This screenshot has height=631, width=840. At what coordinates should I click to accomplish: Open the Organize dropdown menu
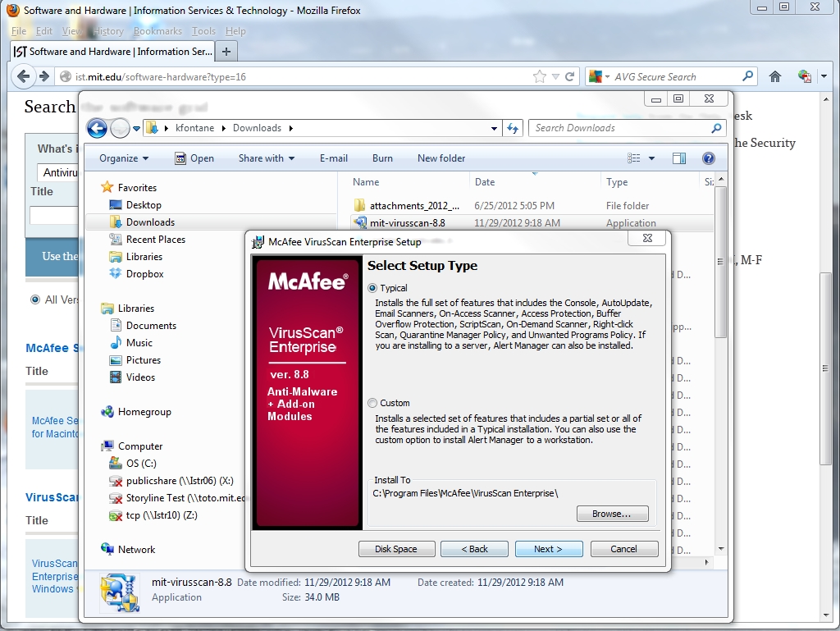coord(124,158)
